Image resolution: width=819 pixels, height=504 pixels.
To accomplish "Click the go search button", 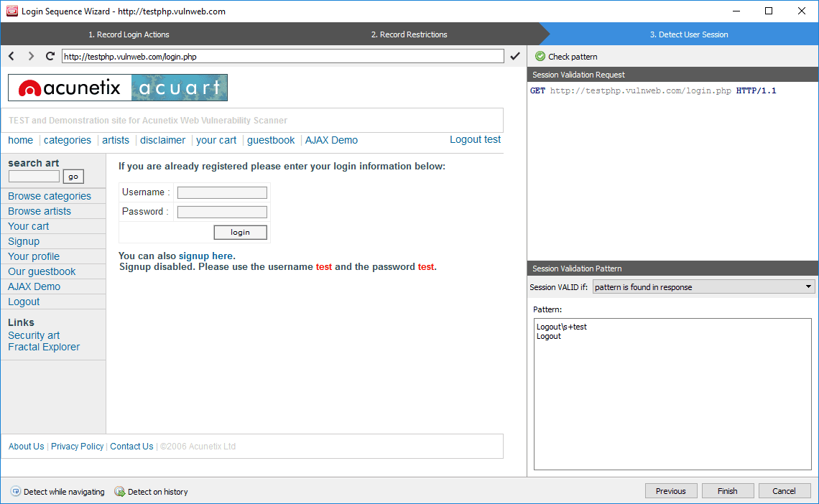I will (x=73, y=177).
